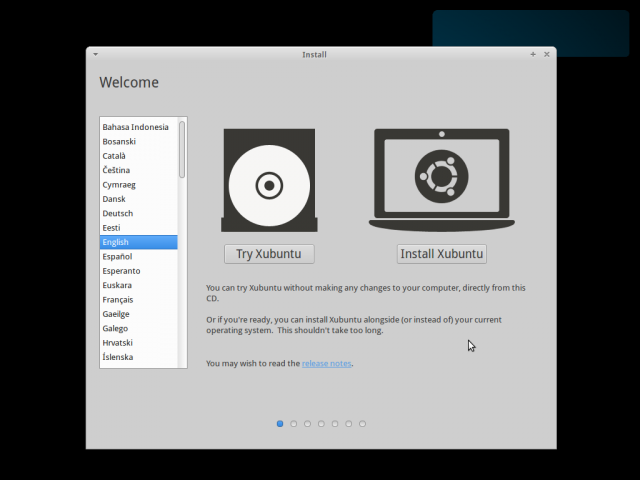The width and height of the screenshot is (640, 480).
Task: Choose Čeština language
Action: [x=139, y=170]
